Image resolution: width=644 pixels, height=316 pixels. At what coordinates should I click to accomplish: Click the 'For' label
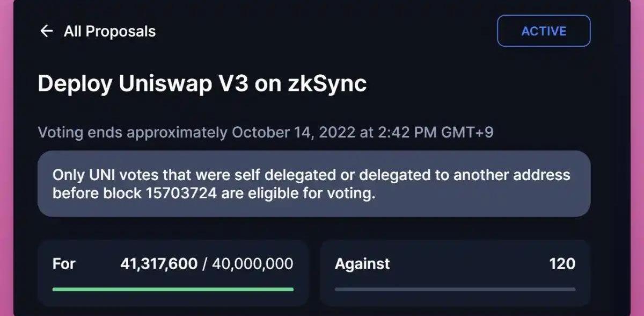click(x=64, y=264)
